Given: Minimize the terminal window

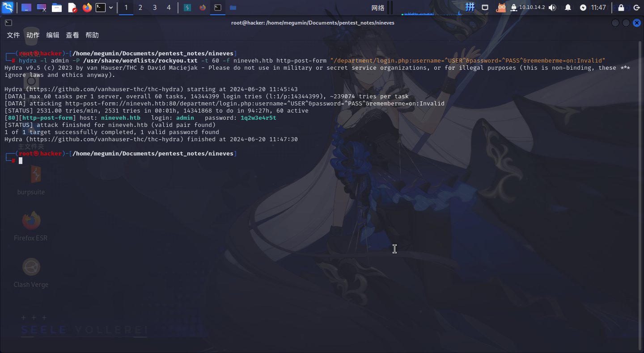Looking at the screenshot, I should click(615, 23).
